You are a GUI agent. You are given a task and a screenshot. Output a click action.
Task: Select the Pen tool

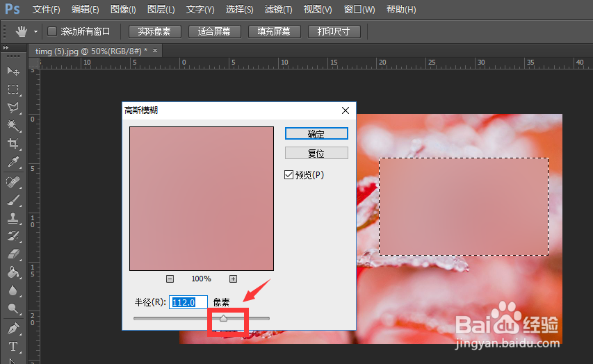click(13, 329)
